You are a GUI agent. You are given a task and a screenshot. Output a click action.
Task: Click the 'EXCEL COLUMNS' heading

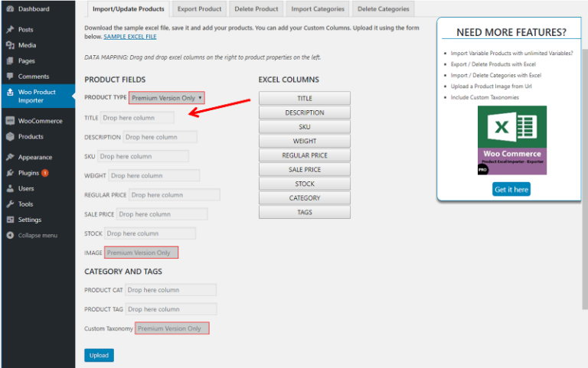coord(289,80)
